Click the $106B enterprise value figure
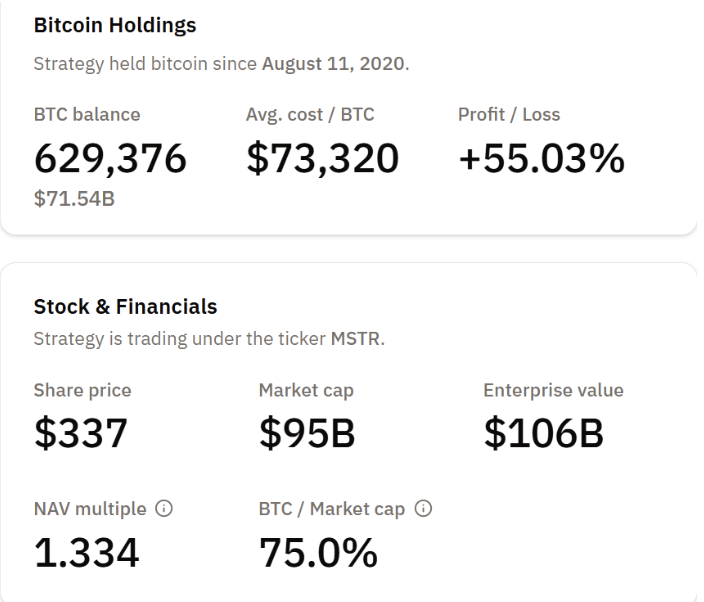704x602 pixels. pos(543,432)
